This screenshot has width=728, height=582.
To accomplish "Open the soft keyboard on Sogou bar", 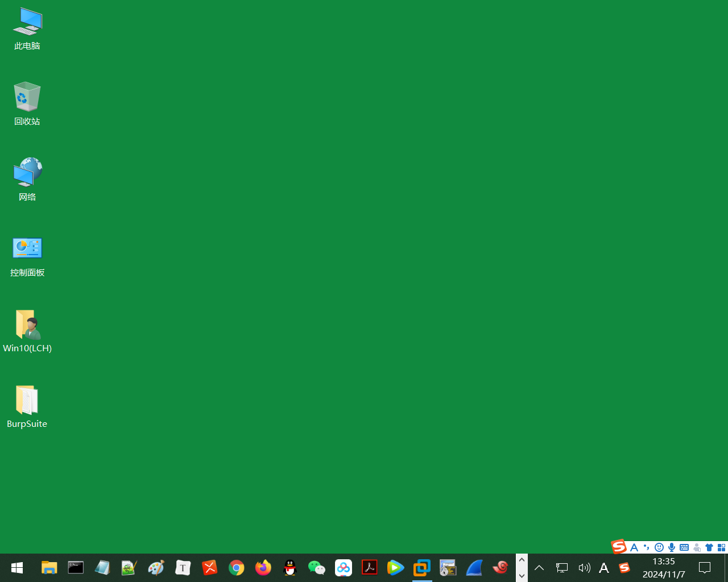I will coord(684,547).
